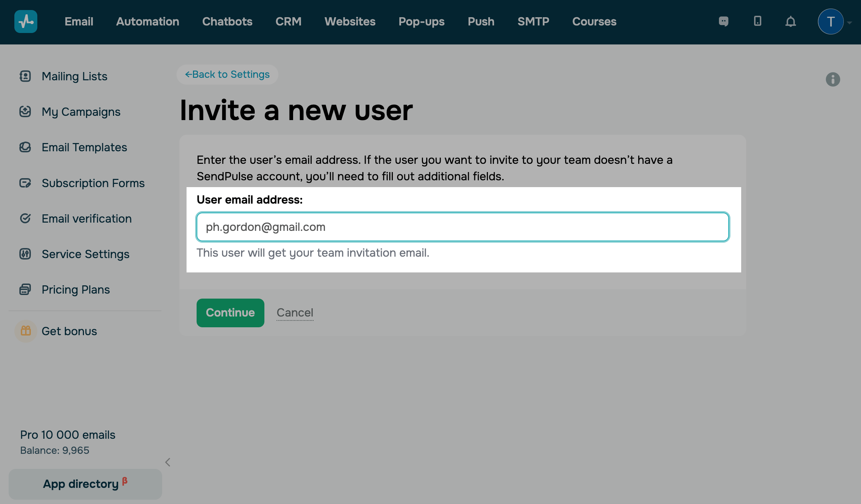This screenshot has width=861, height=504.
Task: Click the Mailing Lists sidebar icon
Action: (25, 76)
